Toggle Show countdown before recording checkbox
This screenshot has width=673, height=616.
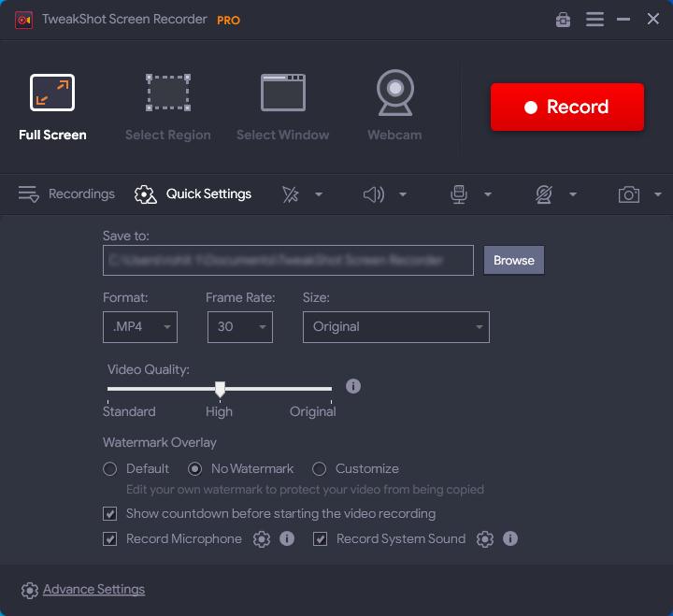pyautogui.click(x=110, y=514)
